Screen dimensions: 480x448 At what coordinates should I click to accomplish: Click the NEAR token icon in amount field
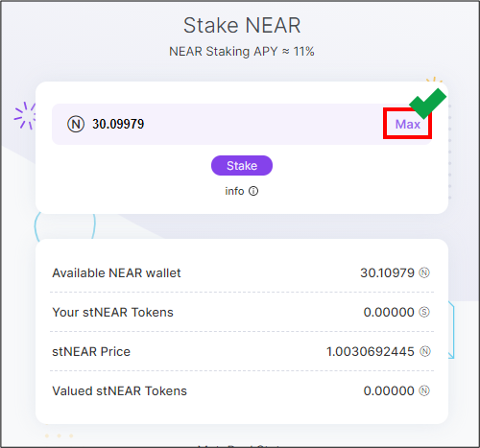[76, 124]
